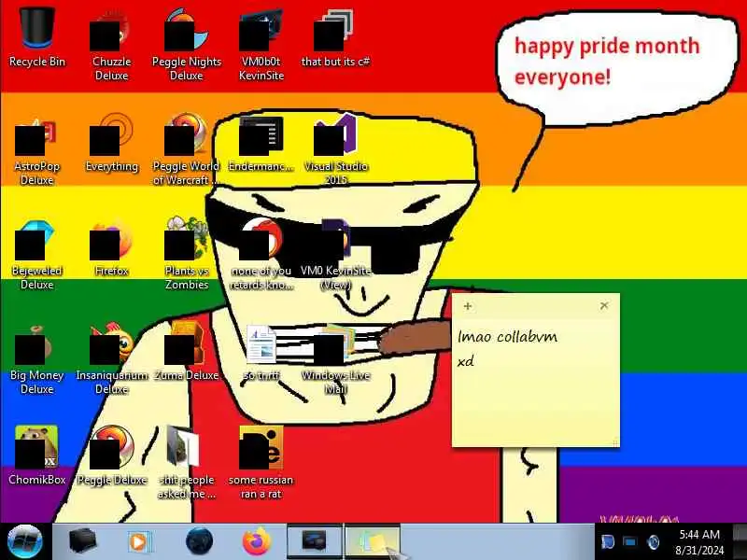The height and width of the screenshot is (560, 747).
Task: Click the 'xd' line in the sticky note
Action: (x=466, y=361)
